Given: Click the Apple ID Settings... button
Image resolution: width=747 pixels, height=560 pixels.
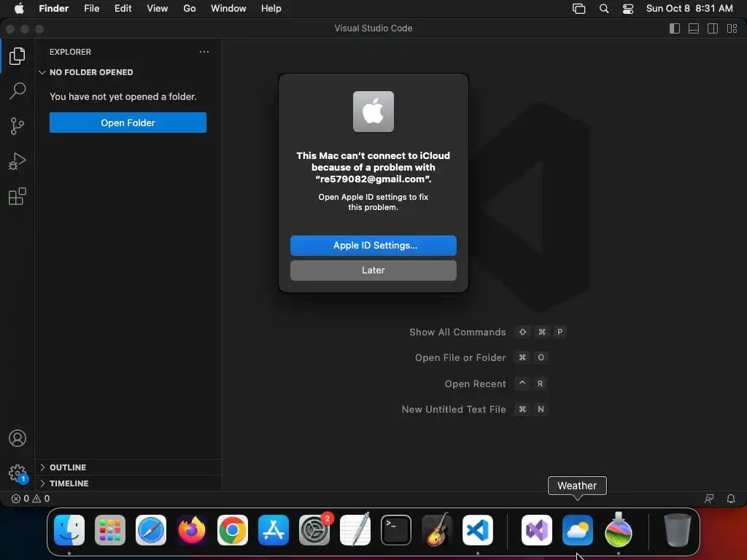Looking at the screenshot, I should [373, 245].
